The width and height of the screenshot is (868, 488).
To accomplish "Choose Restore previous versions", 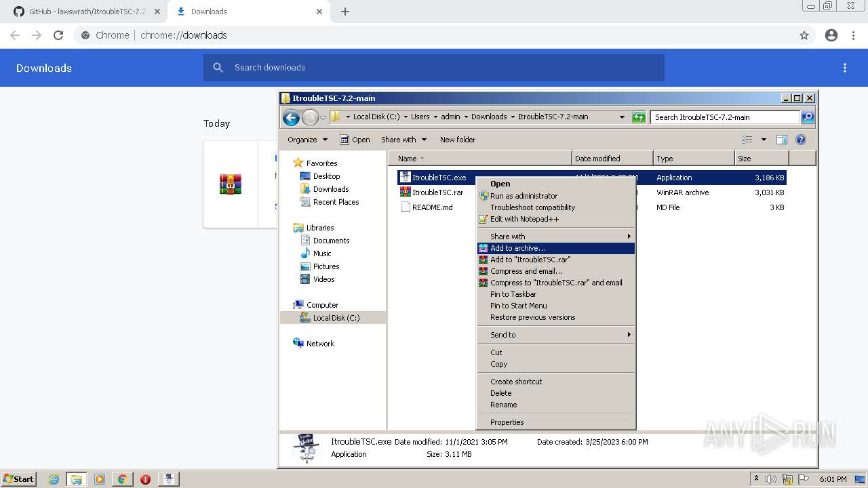I will pyautogui.click(x=556, y=317).
